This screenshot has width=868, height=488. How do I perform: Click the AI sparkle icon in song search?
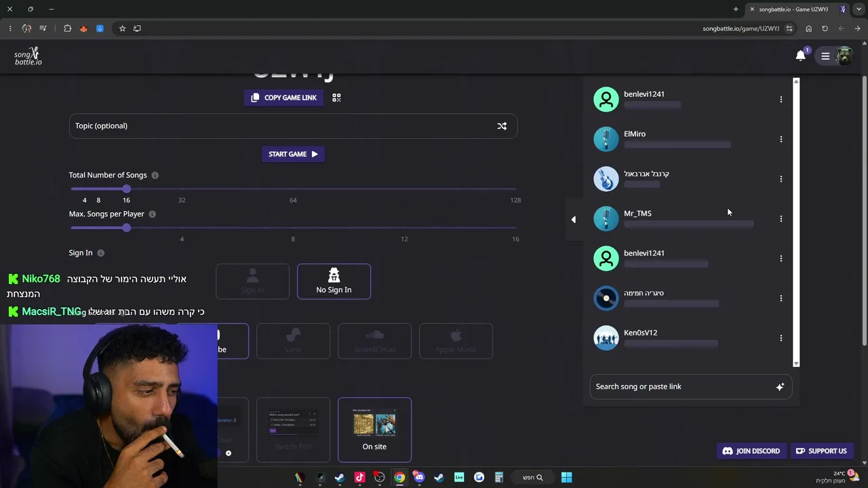pos(780,387)
